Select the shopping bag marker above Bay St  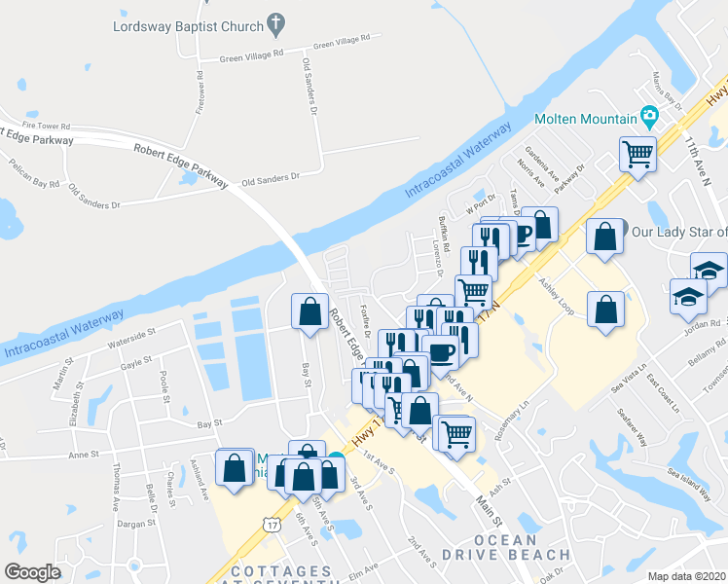310,311
